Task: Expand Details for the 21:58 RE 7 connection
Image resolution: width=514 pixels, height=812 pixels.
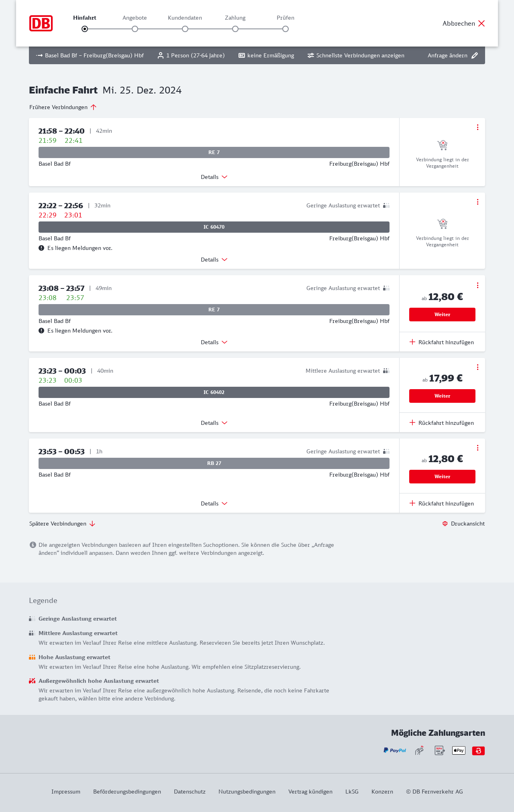Action: click(x=214, y=177)
